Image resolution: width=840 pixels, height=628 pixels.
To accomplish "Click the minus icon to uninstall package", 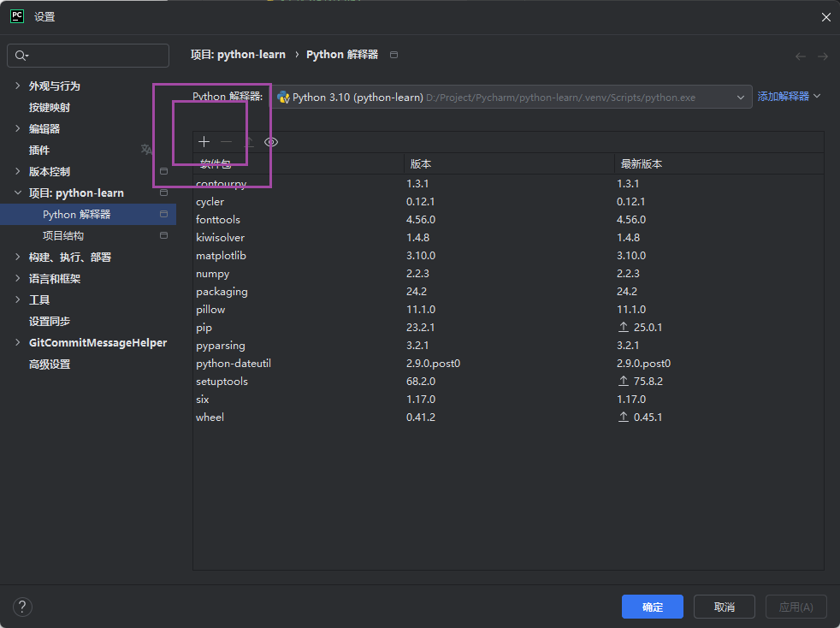I will 226,142.
